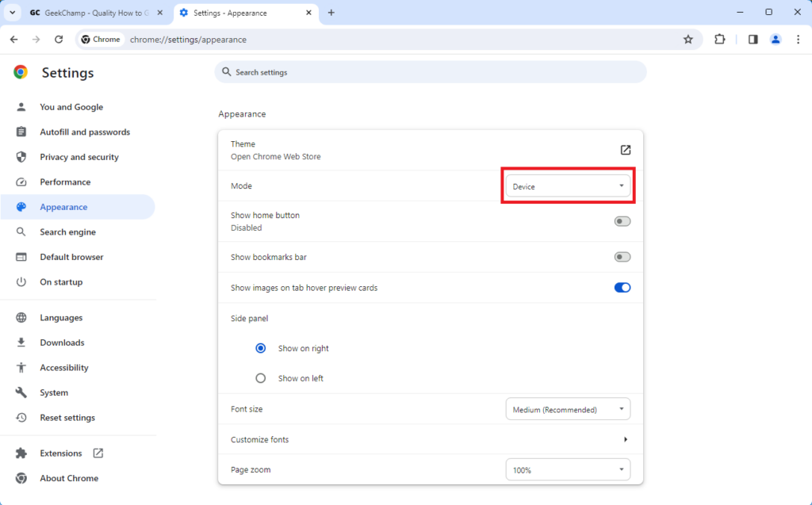
Task: Open Chrome Web Store theme link icon
Action: pyautogui.click(x=625, y=150)
